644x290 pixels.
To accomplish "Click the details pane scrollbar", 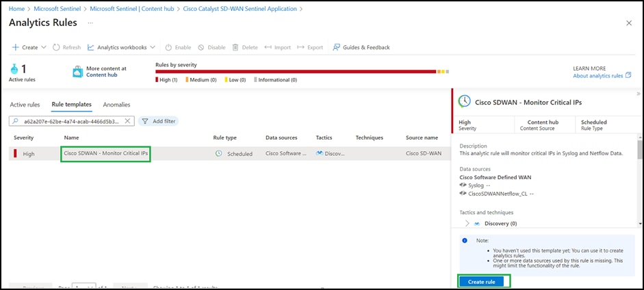I will click(x=640, y=149).
